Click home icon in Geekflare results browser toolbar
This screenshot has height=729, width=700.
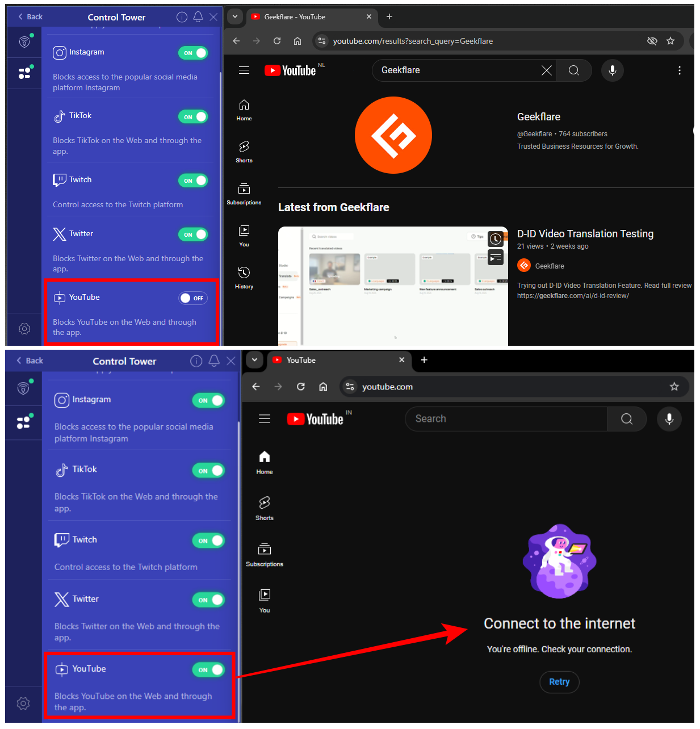297,41
